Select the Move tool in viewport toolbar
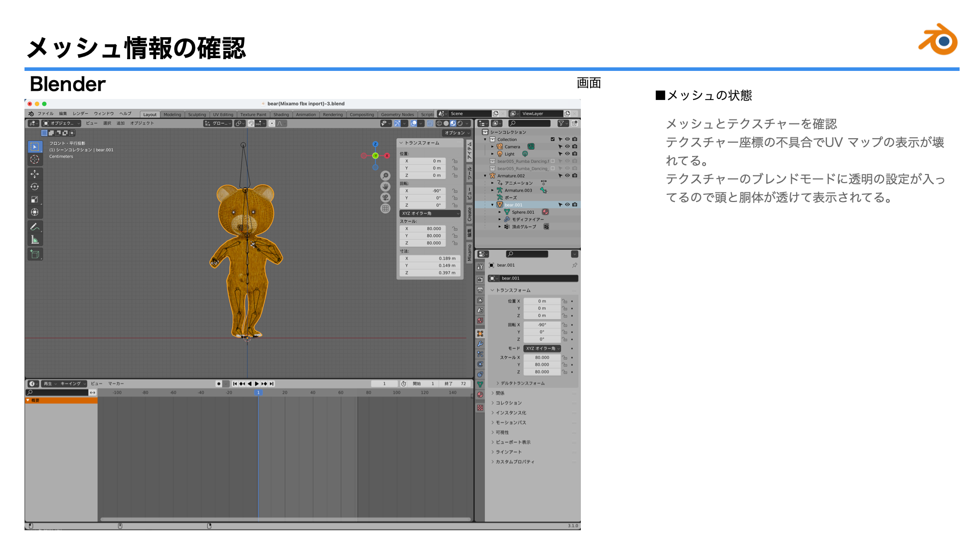980x551 pixels. [35, 174]
